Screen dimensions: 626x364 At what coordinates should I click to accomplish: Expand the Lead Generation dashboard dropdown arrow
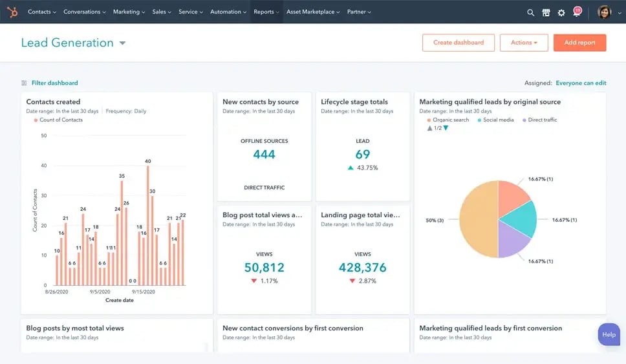pyautogui.click(x=123, y=43)
